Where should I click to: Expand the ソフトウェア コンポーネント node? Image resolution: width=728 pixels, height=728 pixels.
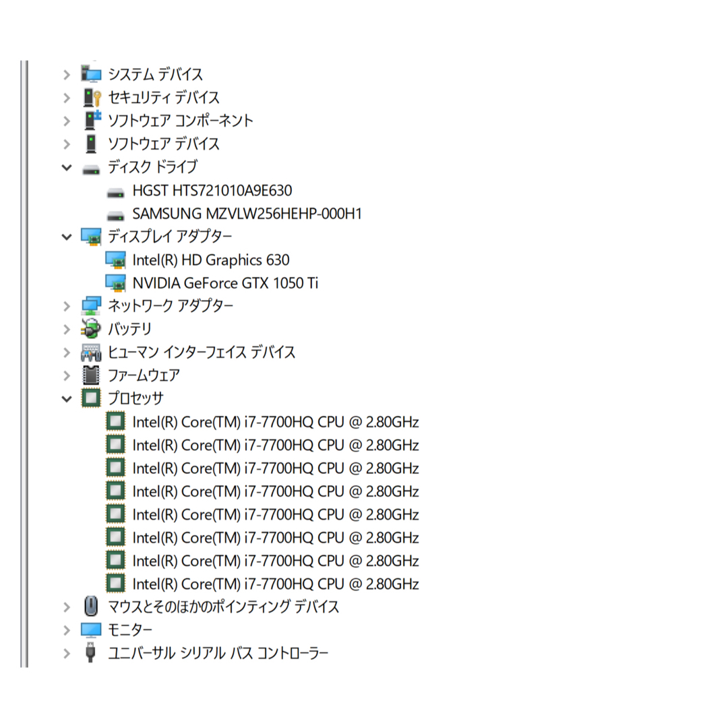[x=67, y=121]
